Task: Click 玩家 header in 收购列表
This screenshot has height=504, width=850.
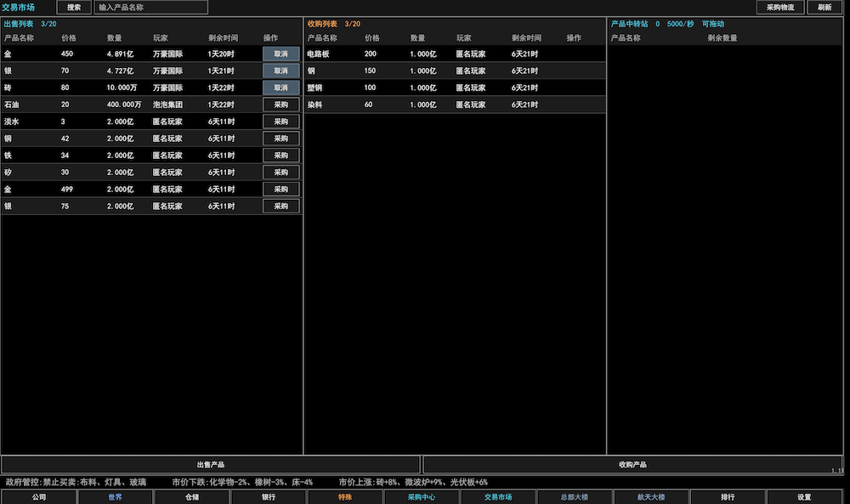Action: pyautogui.click(x=463, y=38)
